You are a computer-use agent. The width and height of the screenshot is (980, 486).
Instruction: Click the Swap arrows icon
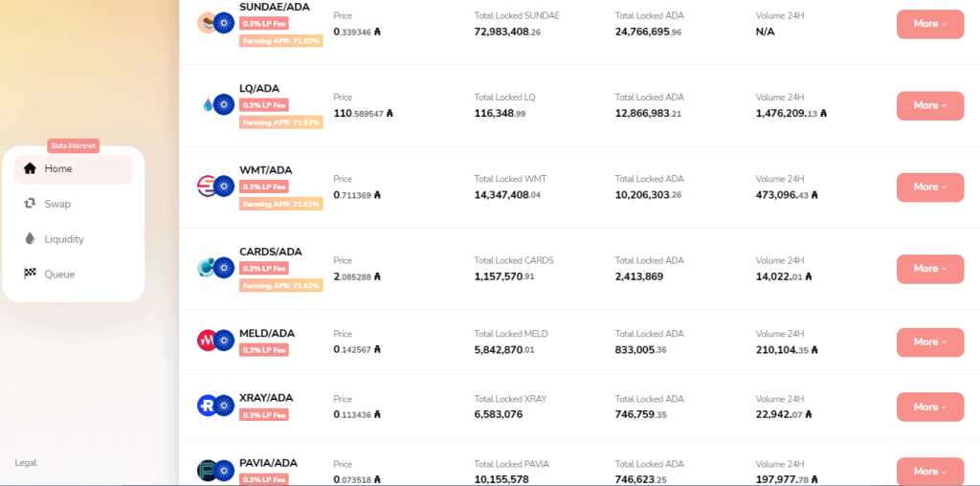(30, 204)
